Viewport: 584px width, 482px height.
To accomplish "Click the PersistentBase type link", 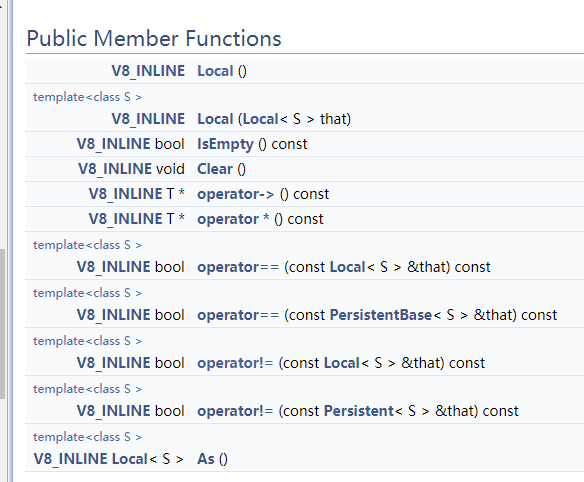I will [x=381, y=315].
